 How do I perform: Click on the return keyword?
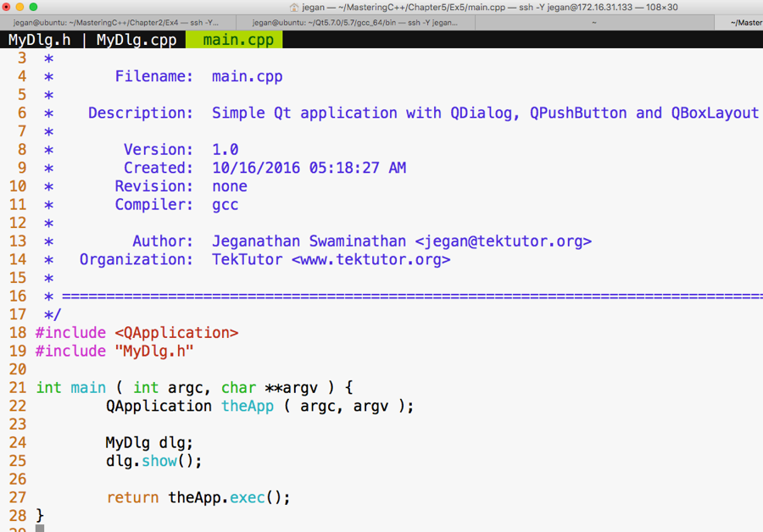132,497
